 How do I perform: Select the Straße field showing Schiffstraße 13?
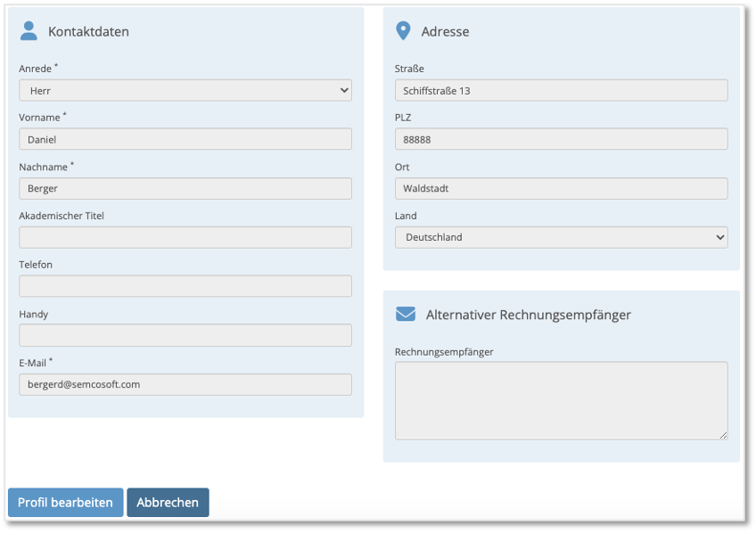(x=562, y=90)
